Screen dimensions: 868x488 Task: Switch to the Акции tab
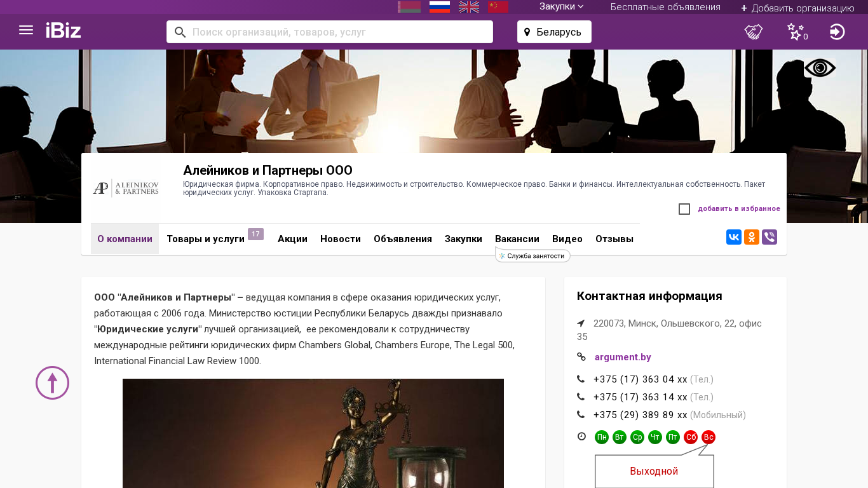[x=292, y=239]
